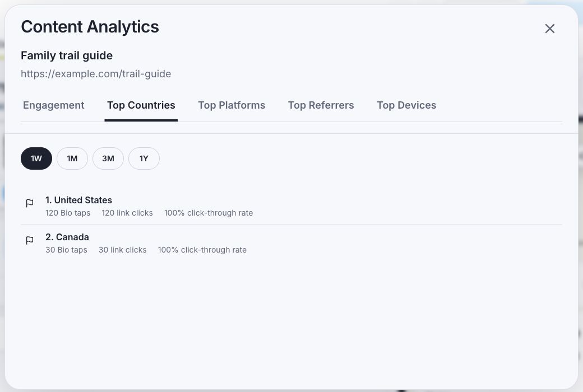The height and width of the screenshot is (392, 583).
Task: Switch to the Engagement tab
Action: tap(54, 105)
